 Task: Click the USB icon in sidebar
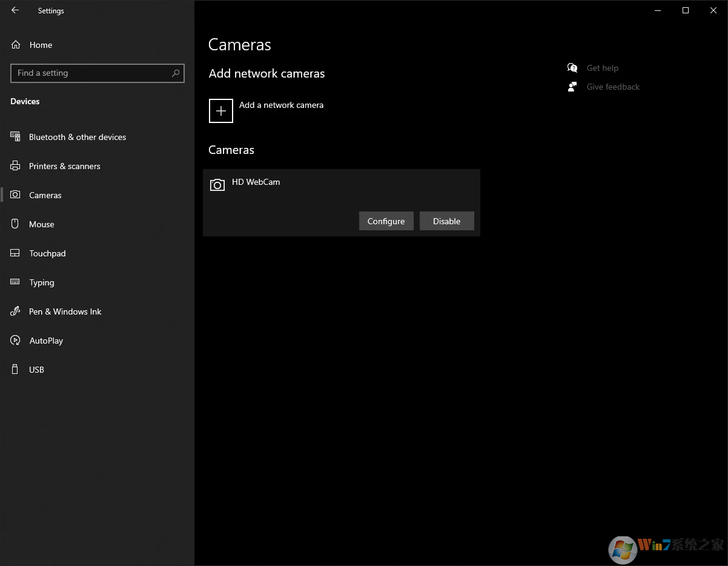click(x=15, y=370)
